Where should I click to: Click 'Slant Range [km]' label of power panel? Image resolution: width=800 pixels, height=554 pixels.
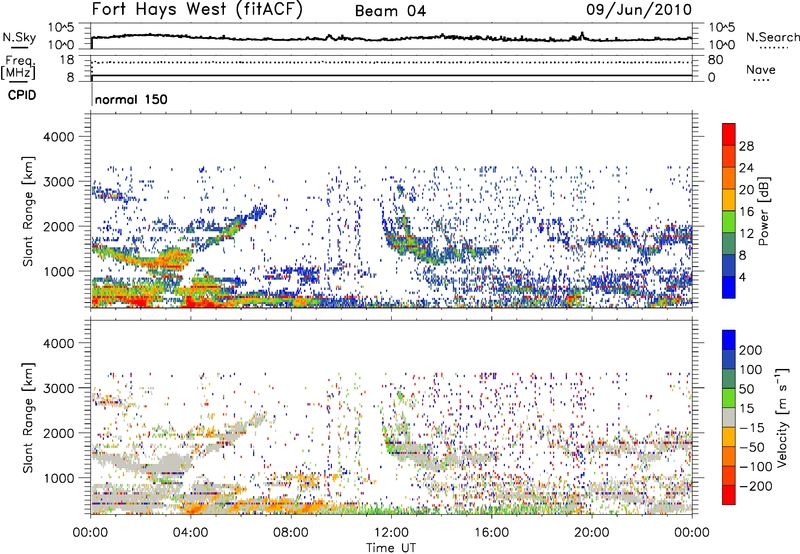point(29,211)
